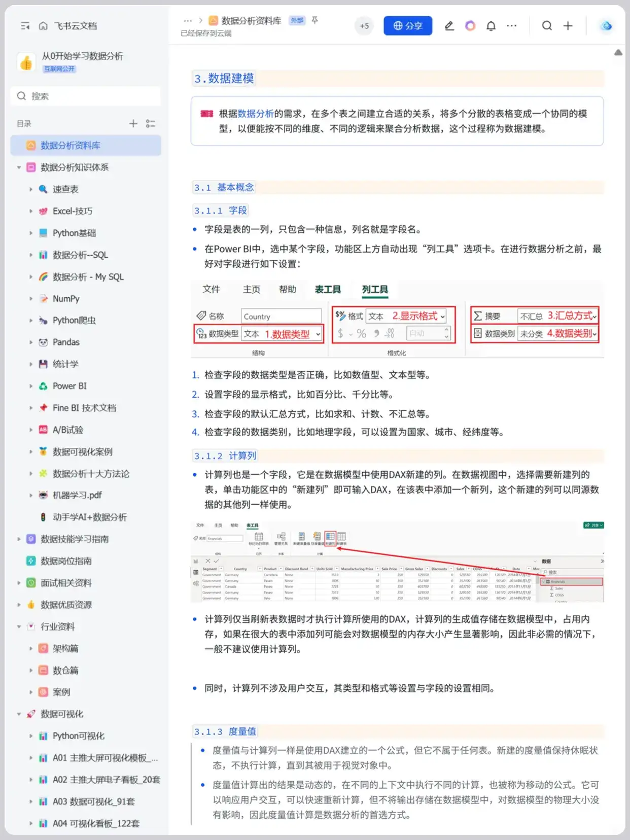Open the Fine BI 技术文档 page
The height and width of the screenshot is (840, 630).
coord(84,408)
